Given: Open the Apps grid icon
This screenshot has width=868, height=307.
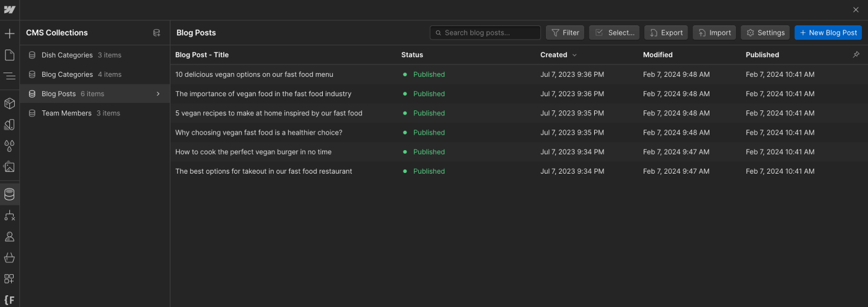Looking at the screenshot, I should [9, 279].
